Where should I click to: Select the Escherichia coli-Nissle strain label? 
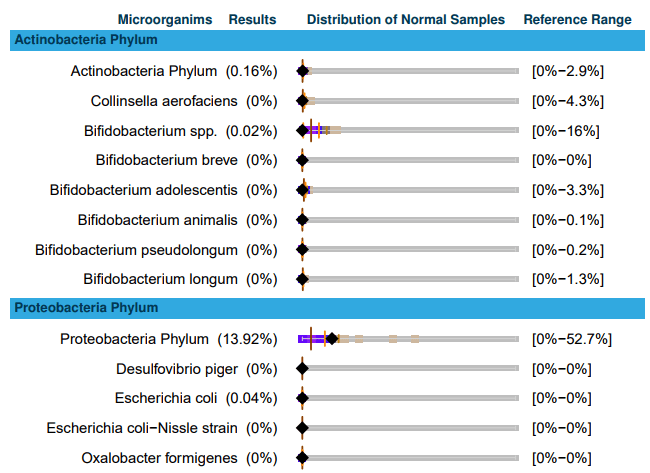point(142,429)
